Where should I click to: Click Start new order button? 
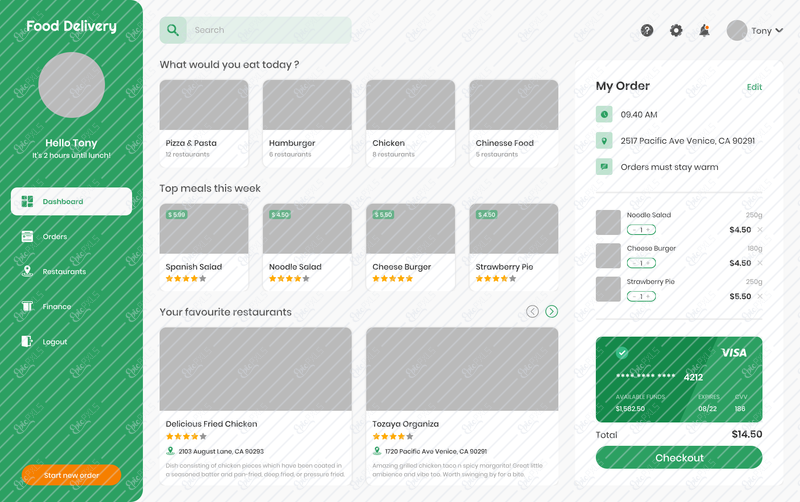71,475
